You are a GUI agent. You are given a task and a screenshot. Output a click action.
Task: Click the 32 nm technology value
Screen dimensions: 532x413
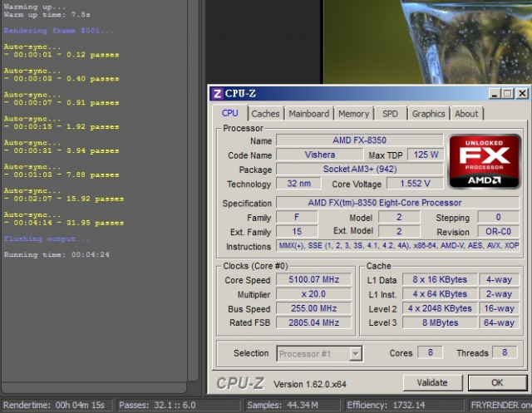coord(298,184)
